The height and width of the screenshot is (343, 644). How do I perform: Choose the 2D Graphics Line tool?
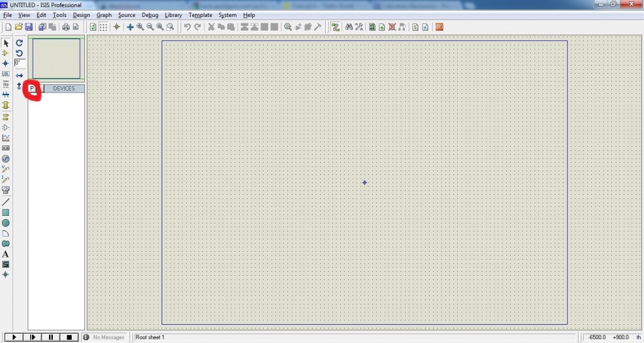tap(6, 202)
